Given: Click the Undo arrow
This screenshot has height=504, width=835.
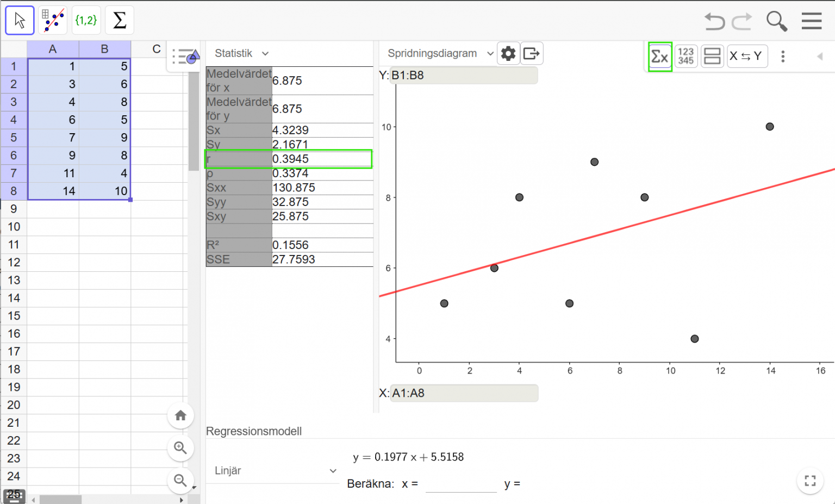Looking at the screenshot, I should point(714,21).
